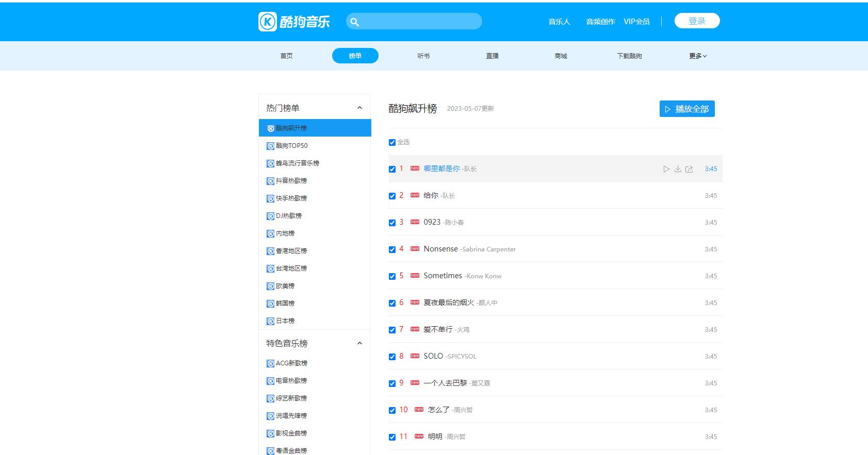Open song title Sometimes
The image size is (868, 455).
pyautogui.click(x=443, y=276)
